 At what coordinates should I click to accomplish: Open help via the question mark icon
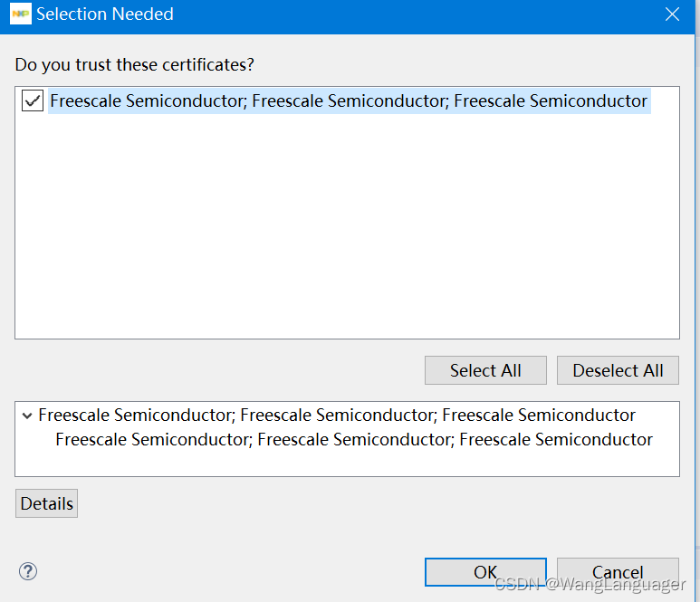tap(28, 571)
